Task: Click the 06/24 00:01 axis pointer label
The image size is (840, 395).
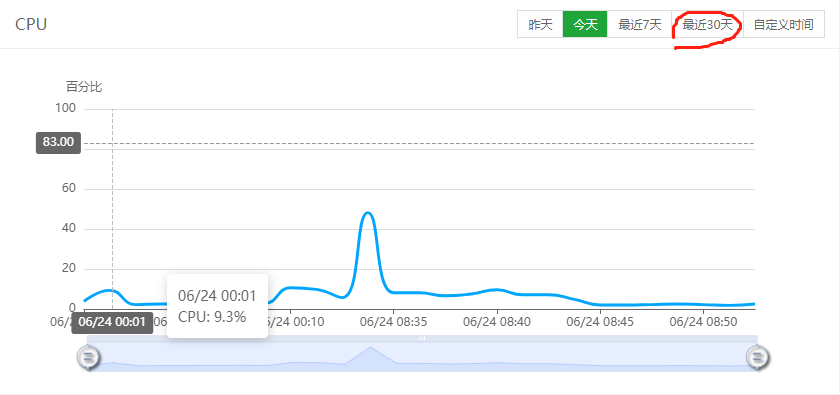Action: click(x=112, y=322)
